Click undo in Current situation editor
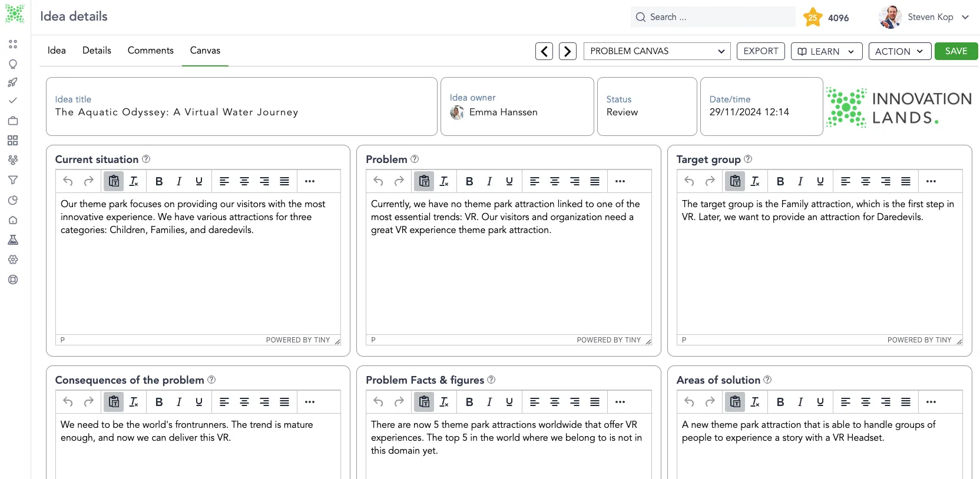The height and width of the screenshot is (479, 980). pos(68,181)
